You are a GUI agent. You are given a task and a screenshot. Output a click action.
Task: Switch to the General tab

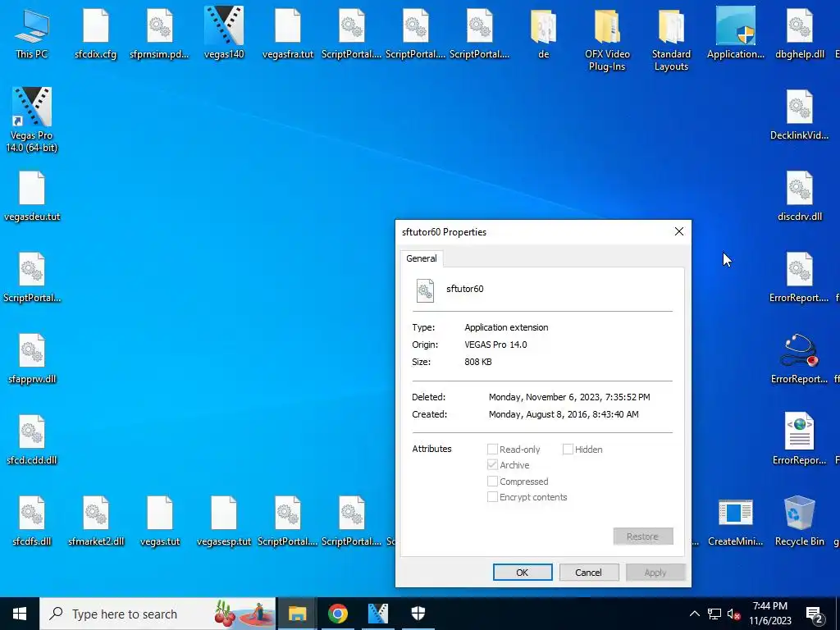coord(421,258)
